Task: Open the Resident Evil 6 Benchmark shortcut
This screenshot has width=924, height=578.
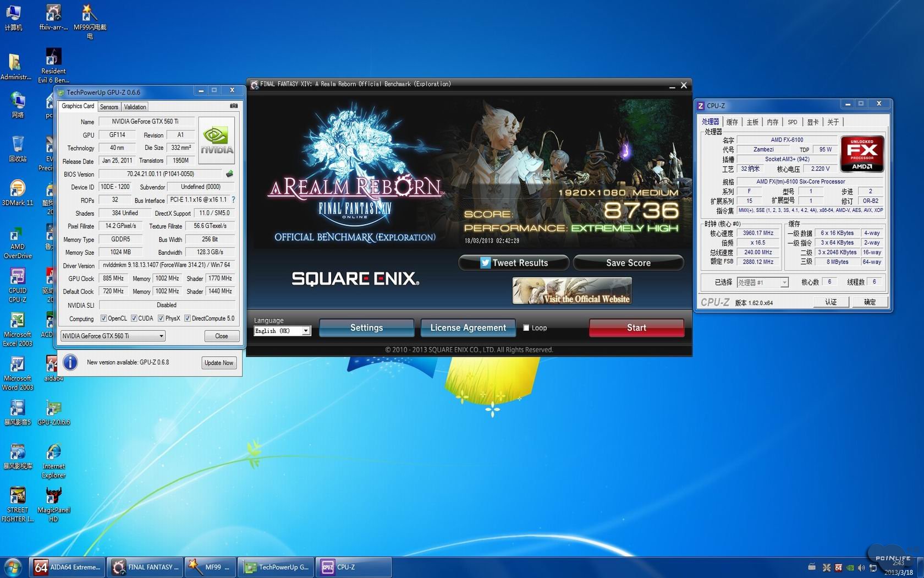Action: [53, 66]
